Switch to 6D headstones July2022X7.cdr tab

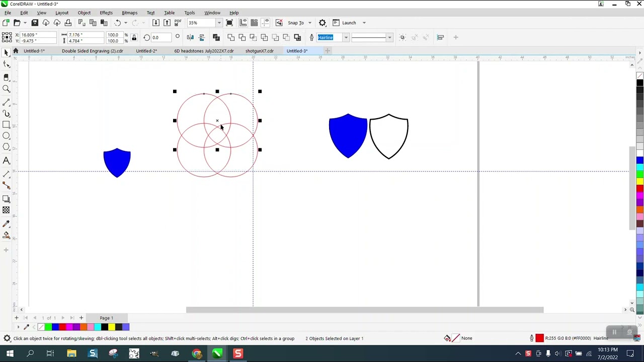204,51
